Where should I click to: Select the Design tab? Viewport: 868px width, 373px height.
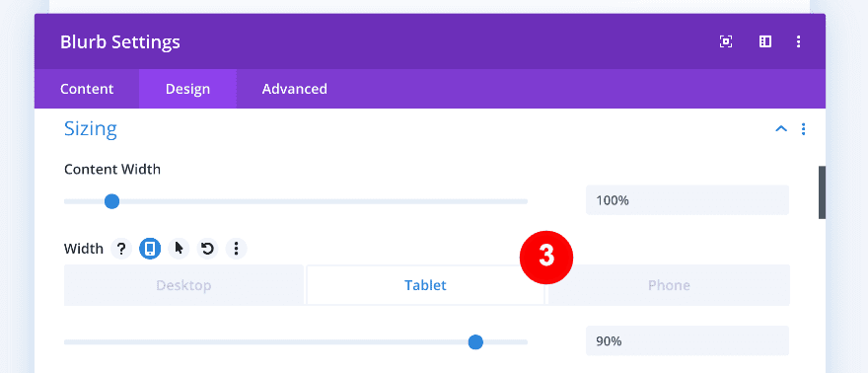point(187,89)
